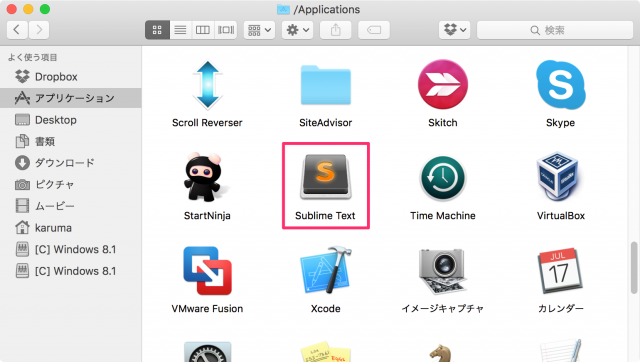Select the Xcode app icon
The width and height of the screenshot is (640, 362).
coord(325,270)
